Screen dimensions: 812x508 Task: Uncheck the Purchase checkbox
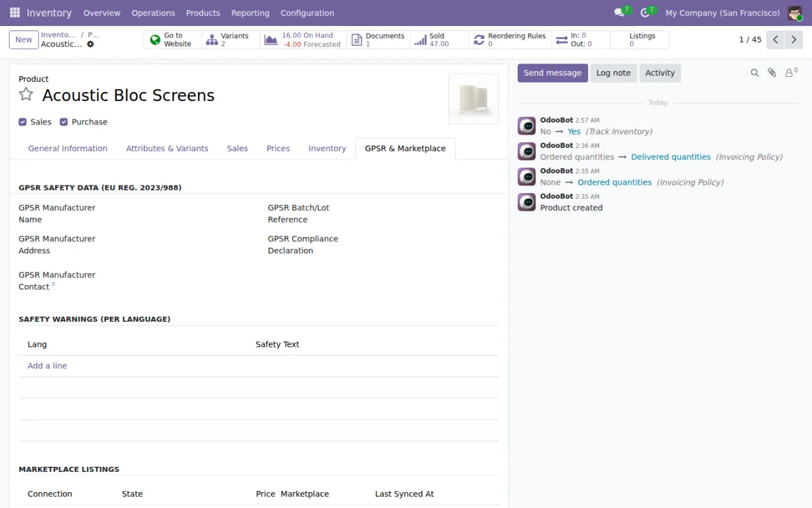point(63,122)
